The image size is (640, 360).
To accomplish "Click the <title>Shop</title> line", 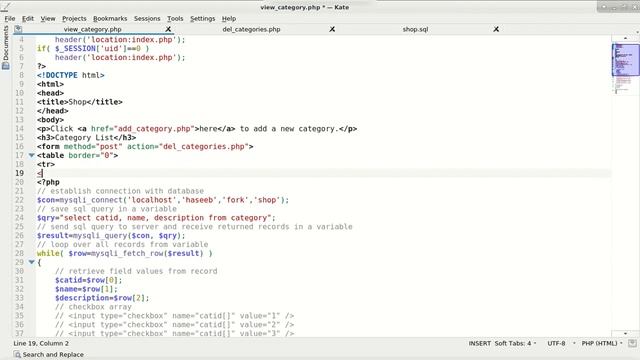I will [x=80, y=102].
